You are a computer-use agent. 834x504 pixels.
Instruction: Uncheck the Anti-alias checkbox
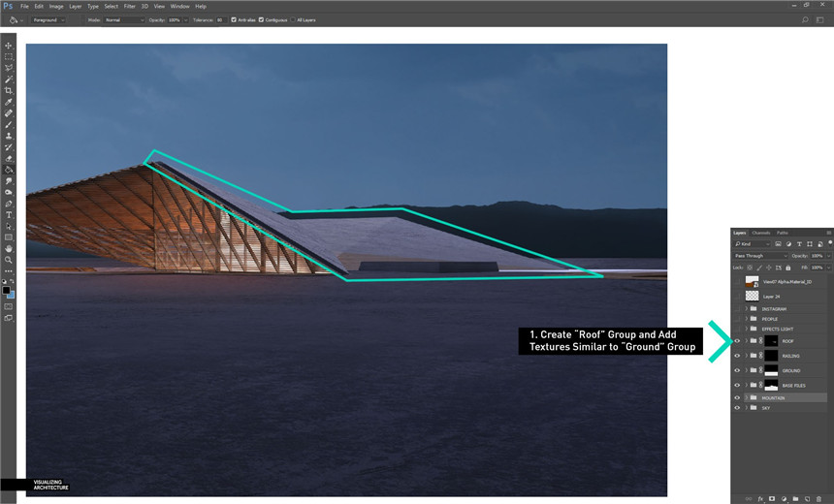(233, 19)
